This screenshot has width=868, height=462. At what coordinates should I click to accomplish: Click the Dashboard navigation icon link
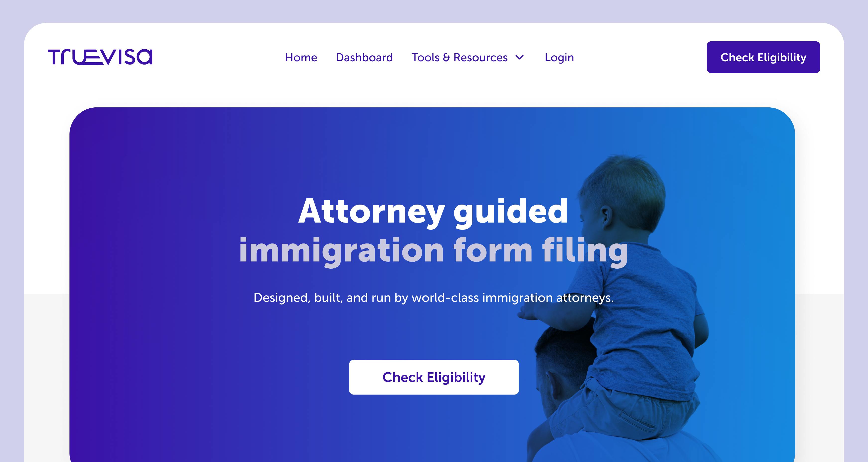pos(364,57)
